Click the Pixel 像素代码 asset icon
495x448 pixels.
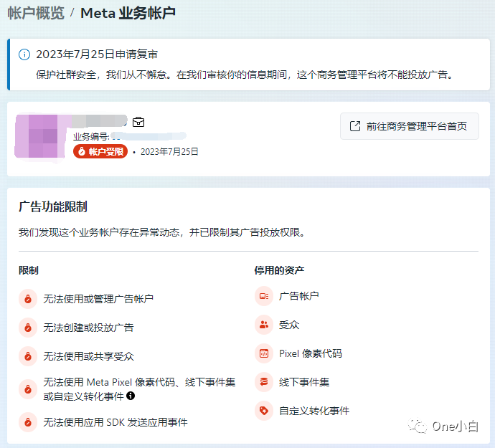(x=264, y=353)
